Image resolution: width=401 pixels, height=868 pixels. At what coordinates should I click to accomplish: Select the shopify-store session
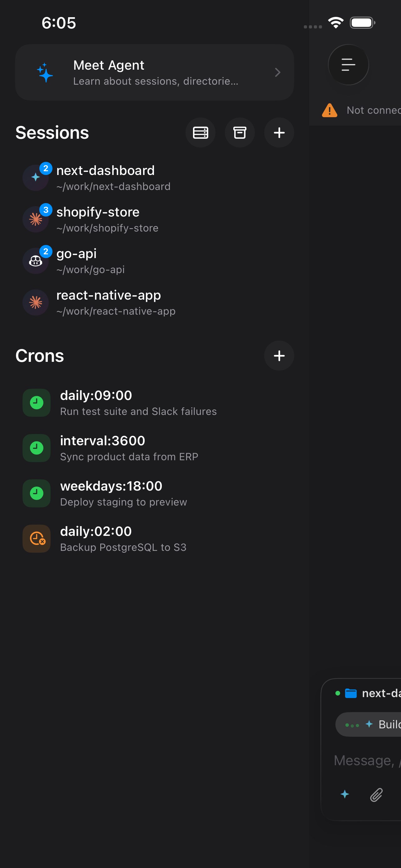(98, 219)
